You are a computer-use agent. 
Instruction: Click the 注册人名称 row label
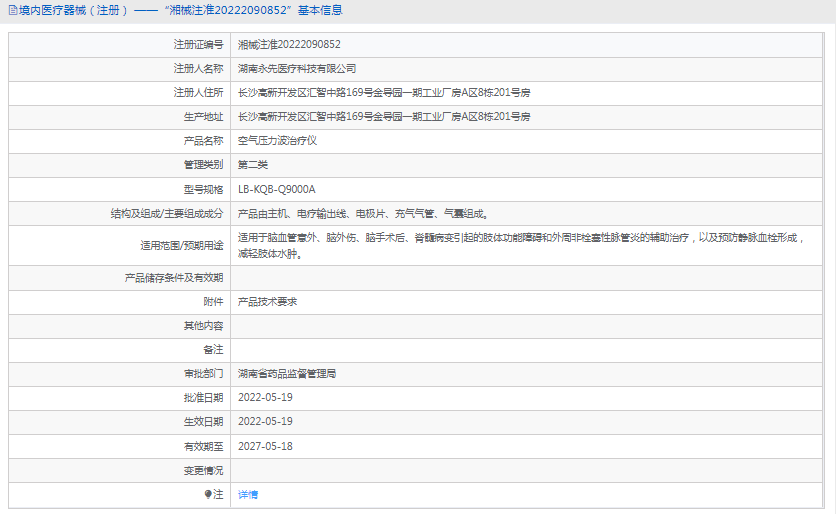tap(198, 69)
